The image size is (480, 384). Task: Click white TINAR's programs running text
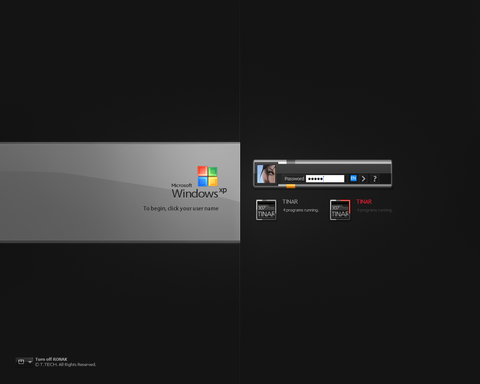(301, 210)
